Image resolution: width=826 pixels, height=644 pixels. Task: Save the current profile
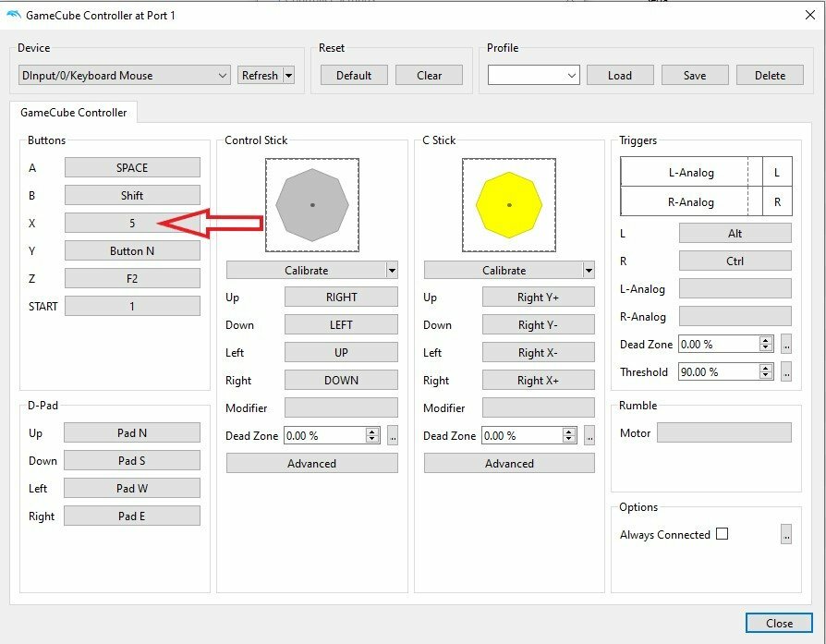click(x=695, y=76)
